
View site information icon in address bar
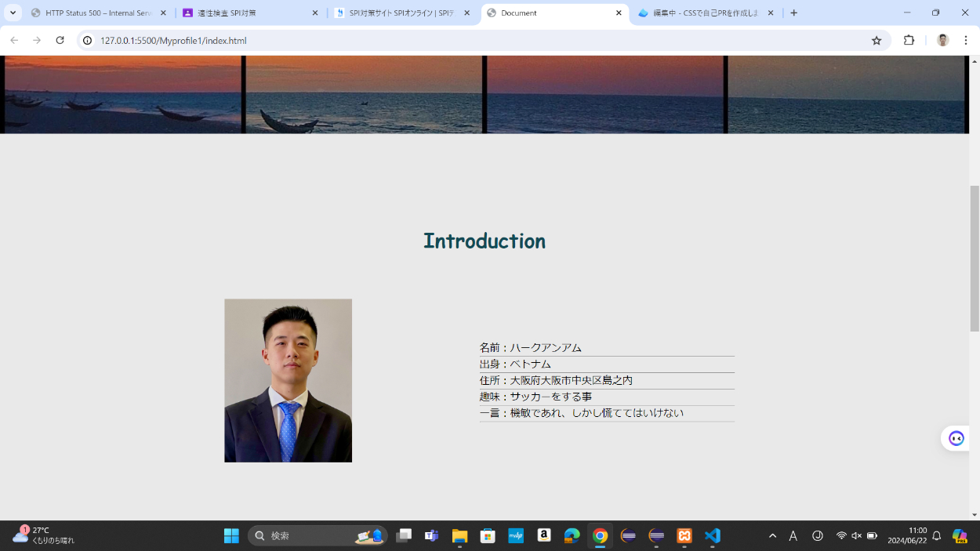click(x=88, y=41)
